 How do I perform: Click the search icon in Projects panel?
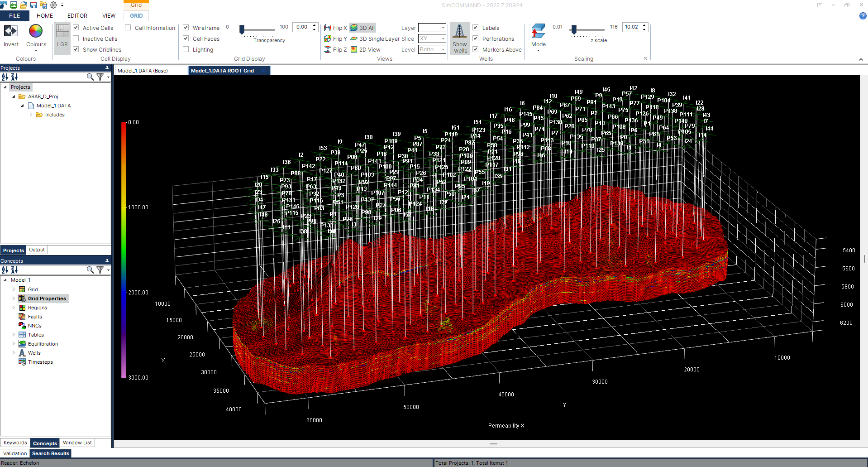[90, 77]
